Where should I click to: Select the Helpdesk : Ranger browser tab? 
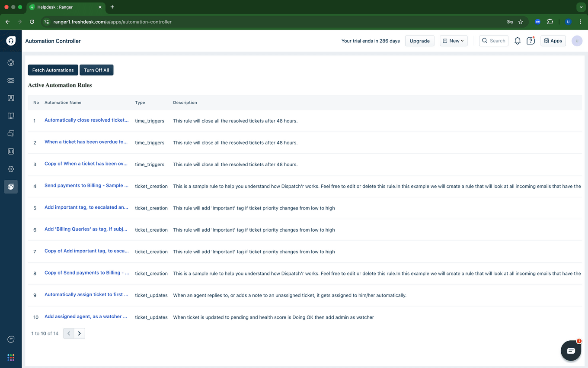[65, 7]
